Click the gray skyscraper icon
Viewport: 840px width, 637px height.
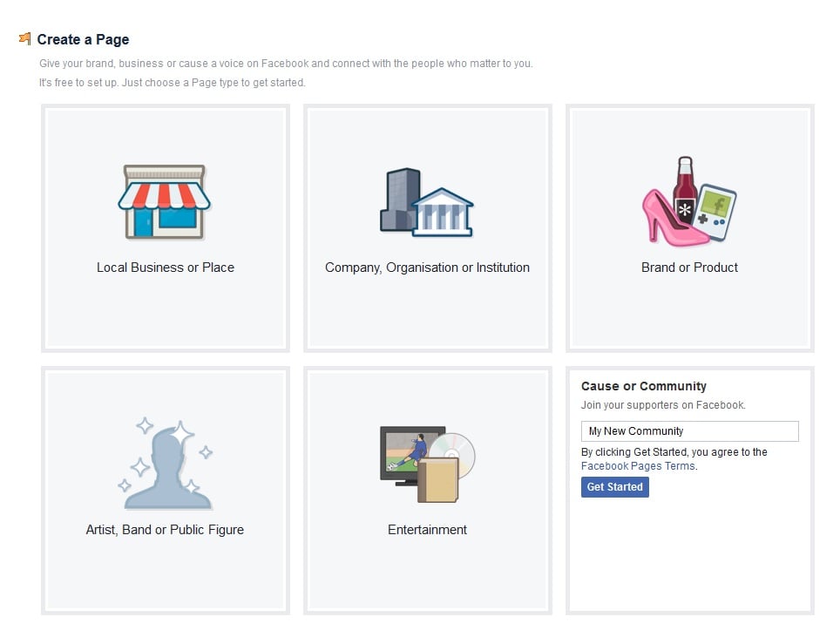tap(399, 199)
